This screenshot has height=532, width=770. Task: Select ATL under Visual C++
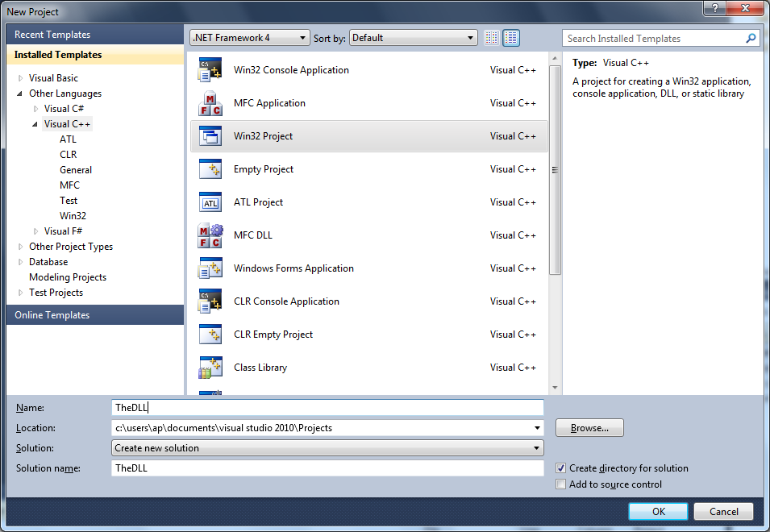69,139
